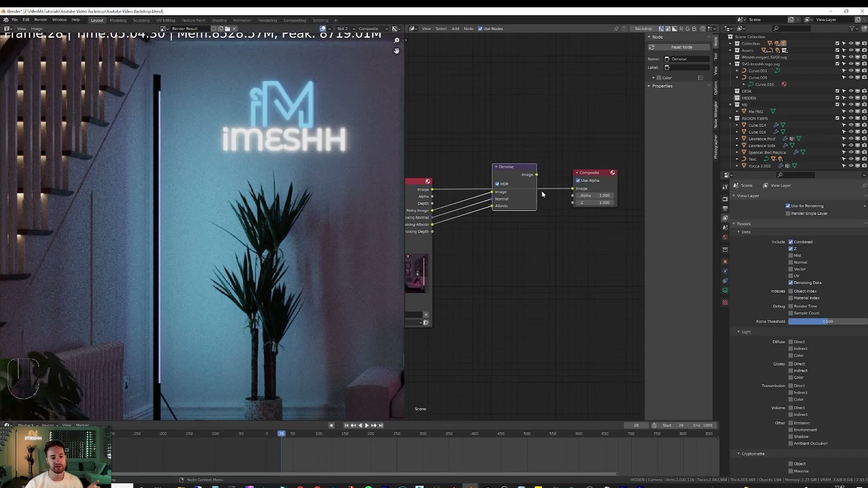Screen dimensions: 868x488
Task: Click the pin node tree icon
Action: click(x=616, y=28)
